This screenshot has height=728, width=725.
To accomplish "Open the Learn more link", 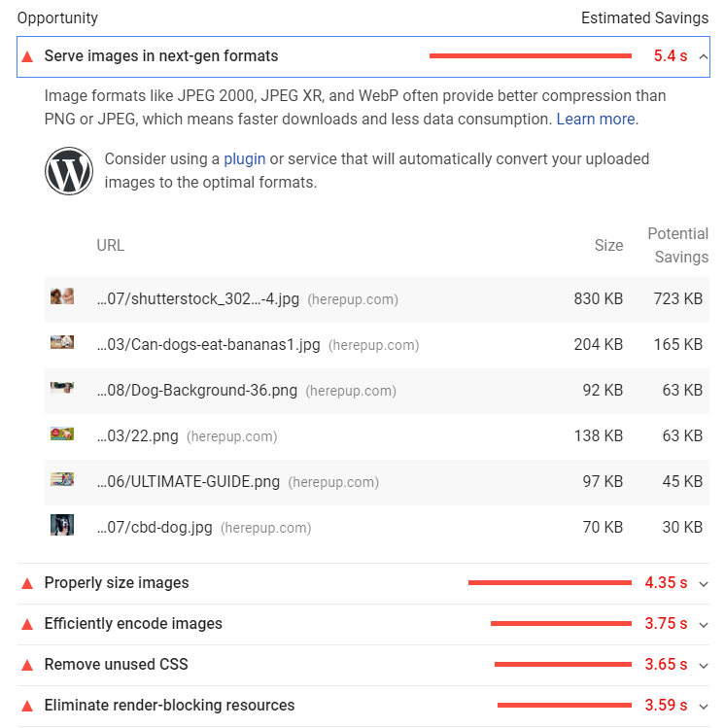I will 596,119.
